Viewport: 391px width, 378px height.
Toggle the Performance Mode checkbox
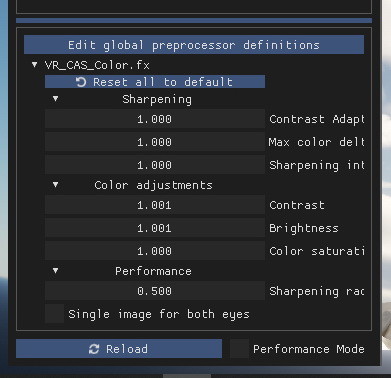point(239,349)
